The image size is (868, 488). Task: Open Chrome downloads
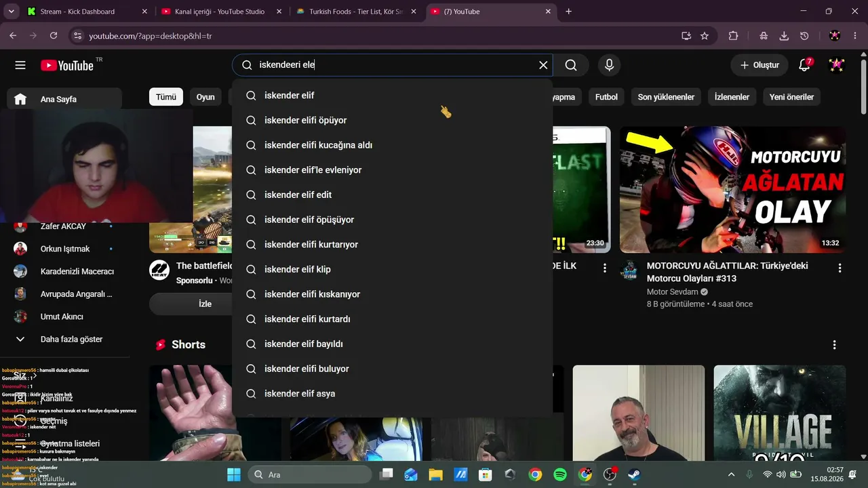tap(784, 36)
